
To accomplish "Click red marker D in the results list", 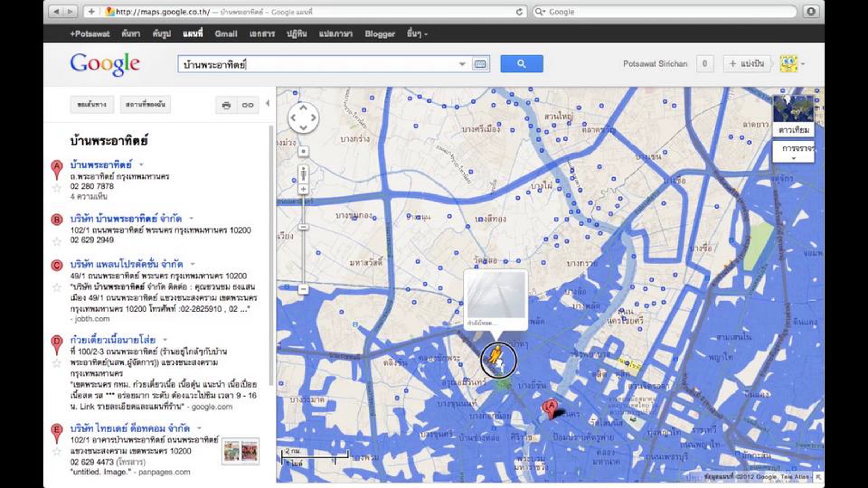I will pos(56,345).
